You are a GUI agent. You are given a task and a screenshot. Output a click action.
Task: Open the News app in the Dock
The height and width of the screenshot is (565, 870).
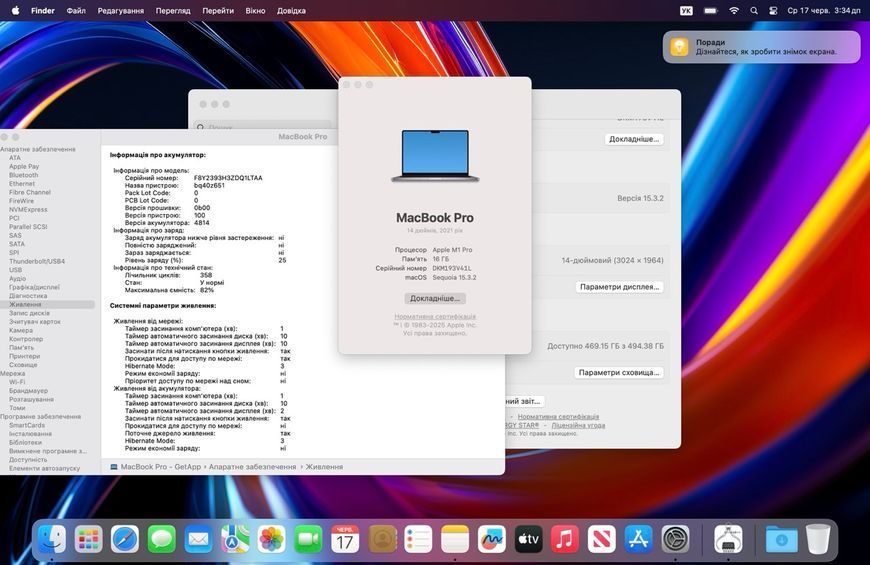pos(601,538)
